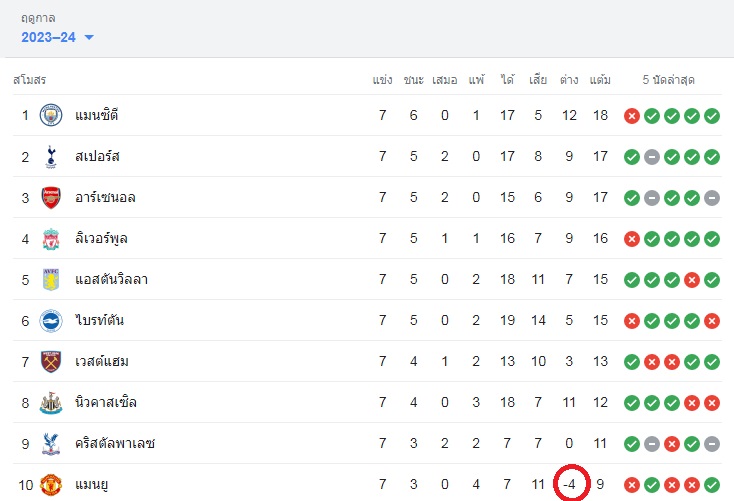Click the Arsenal club crest
This screenshot has height=501, width=734.
click(x=51, y=198)
